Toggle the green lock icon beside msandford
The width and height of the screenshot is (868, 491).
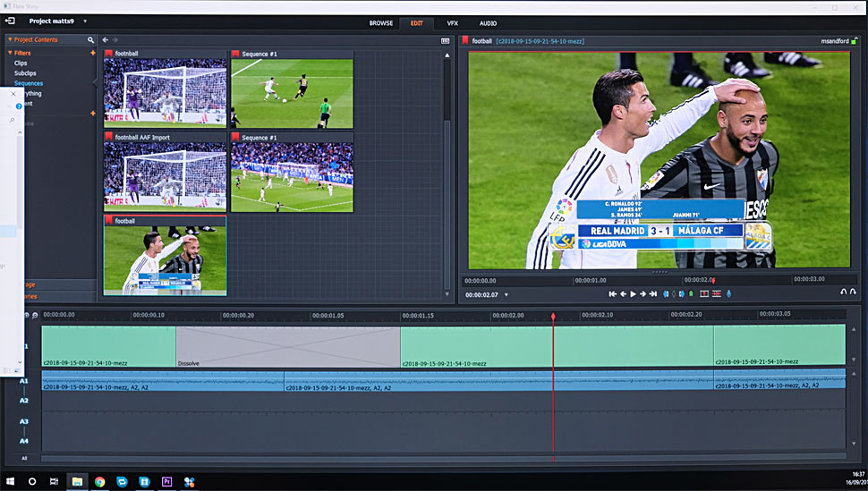[x=855, y=41]
